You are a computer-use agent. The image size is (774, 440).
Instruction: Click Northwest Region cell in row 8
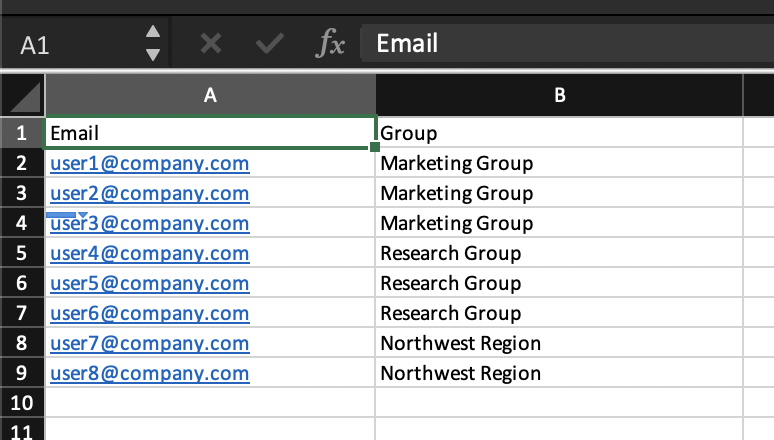[x=559, y=343]
